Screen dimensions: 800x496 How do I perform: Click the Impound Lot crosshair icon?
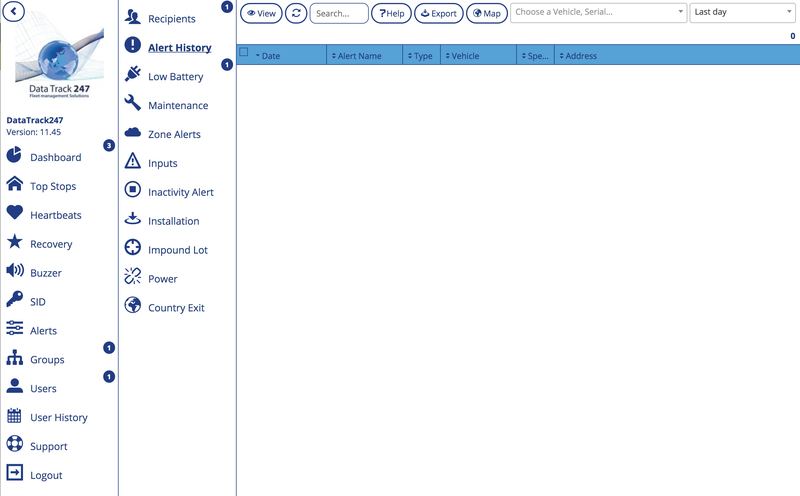pyautogui.click(x=133, y=247)
